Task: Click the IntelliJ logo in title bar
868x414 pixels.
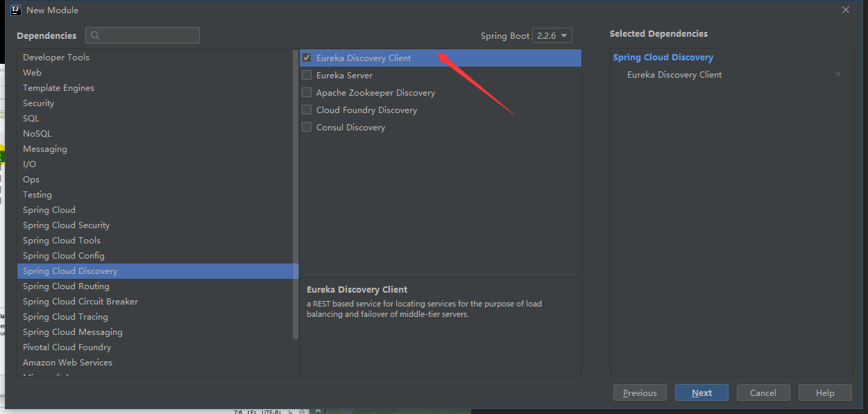Action: coord(15,10)
